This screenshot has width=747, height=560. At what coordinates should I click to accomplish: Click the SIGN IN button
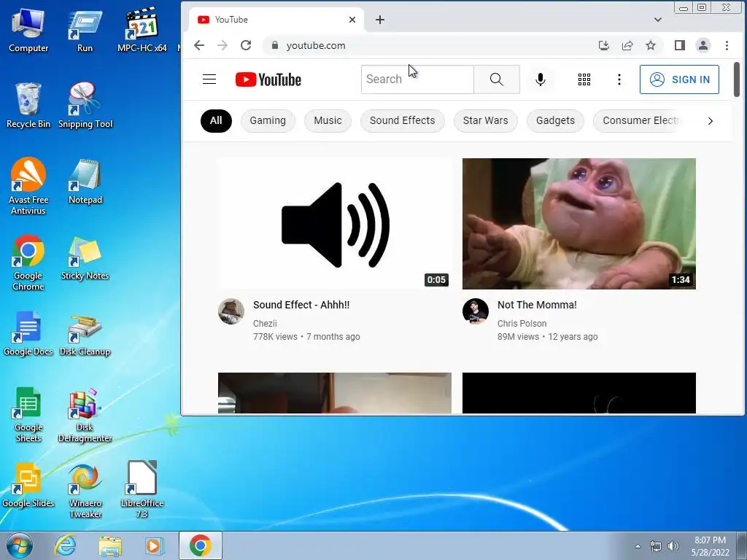click(679, 79)
